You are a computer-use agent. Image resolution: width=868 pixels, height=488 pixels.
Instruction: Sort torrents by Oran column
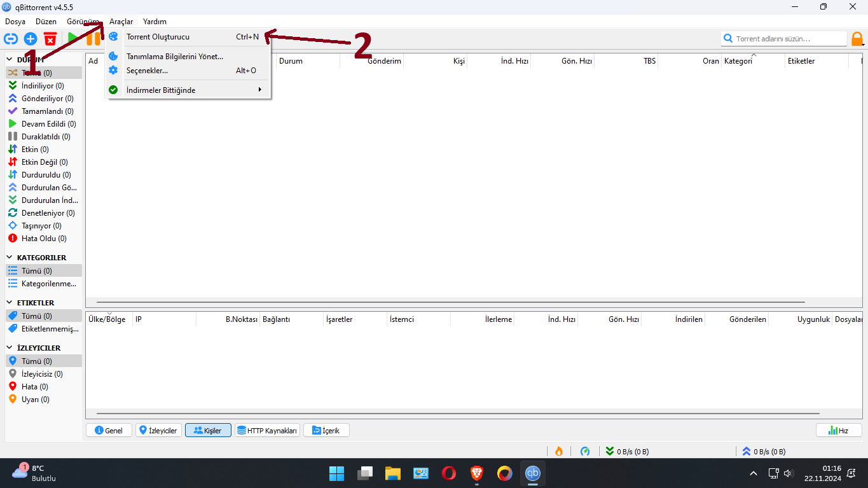[689, 61]
